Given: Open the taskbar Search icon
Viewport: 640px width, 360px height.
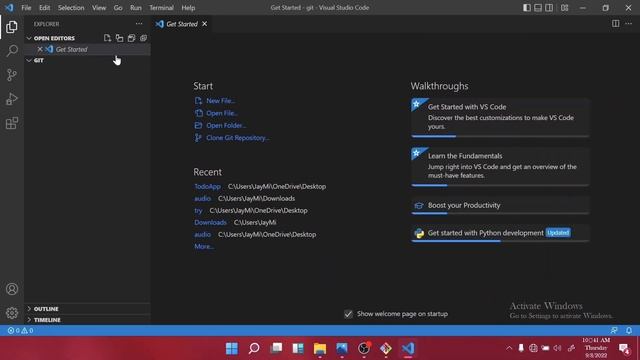Looking at the screenshot, I should pos(254,348).
